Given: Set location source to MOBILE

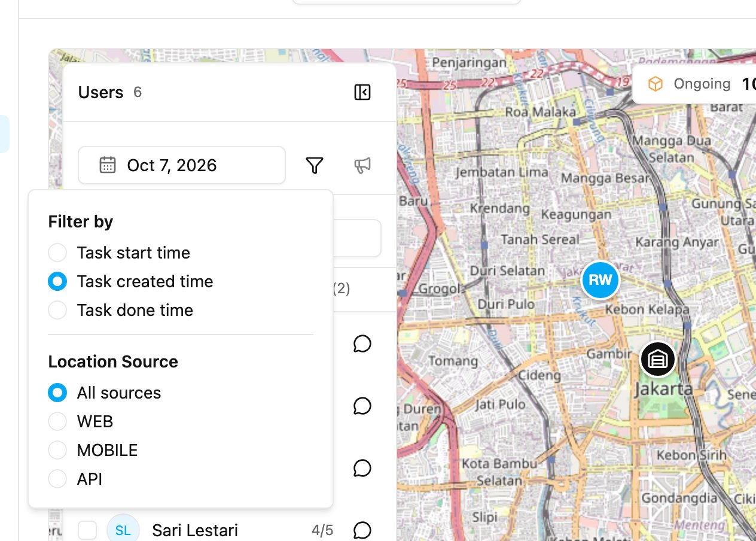Looking at the screenshot, I should 57,450.
